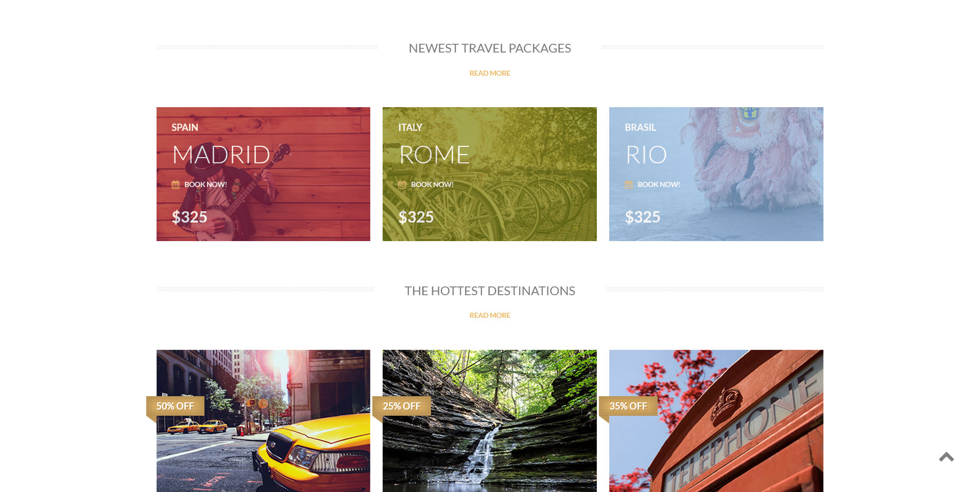Click the calendar icon on Rio card
This screenshot has height=492, width=980.
[629, 184]
